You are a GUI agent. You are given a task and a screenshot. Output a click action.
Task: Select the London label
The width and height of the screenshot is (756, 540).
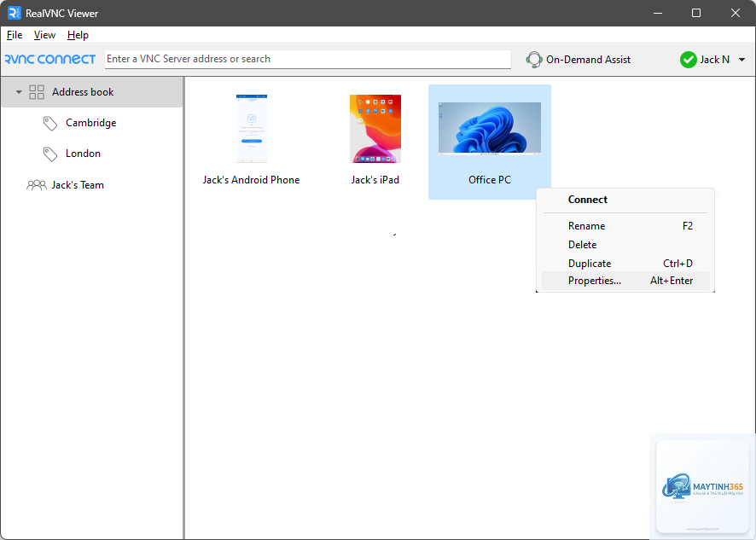[x=83, y=154]
